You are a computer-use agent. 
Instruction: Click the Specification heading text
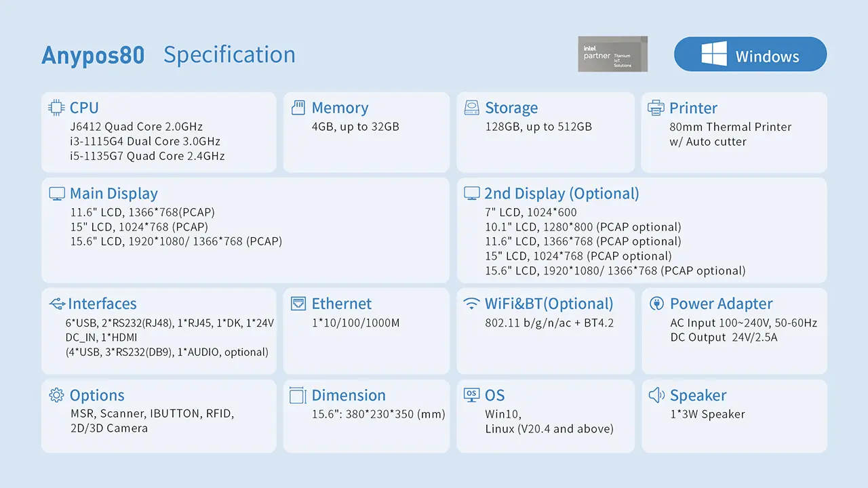229,56
